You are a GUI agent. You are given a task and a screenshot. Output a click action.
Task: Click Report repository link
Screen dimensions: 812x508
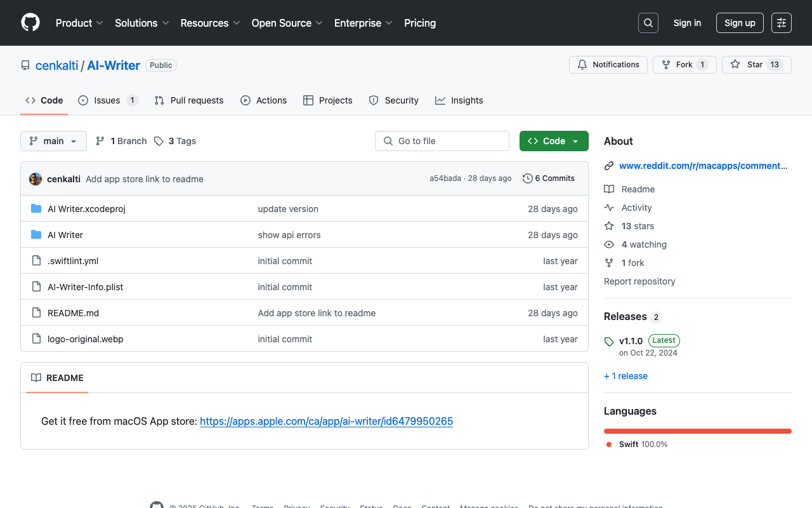coord(639,281)
